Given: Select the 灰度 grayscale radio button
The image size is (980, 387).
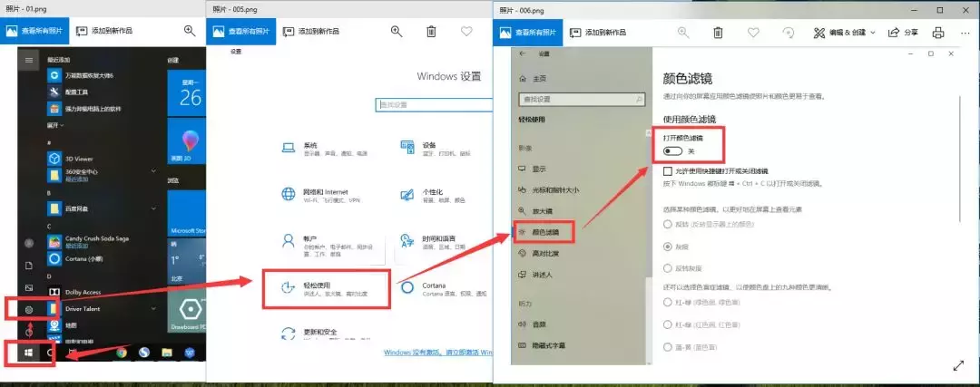Looking at the screenshot, I should point(670,246).
